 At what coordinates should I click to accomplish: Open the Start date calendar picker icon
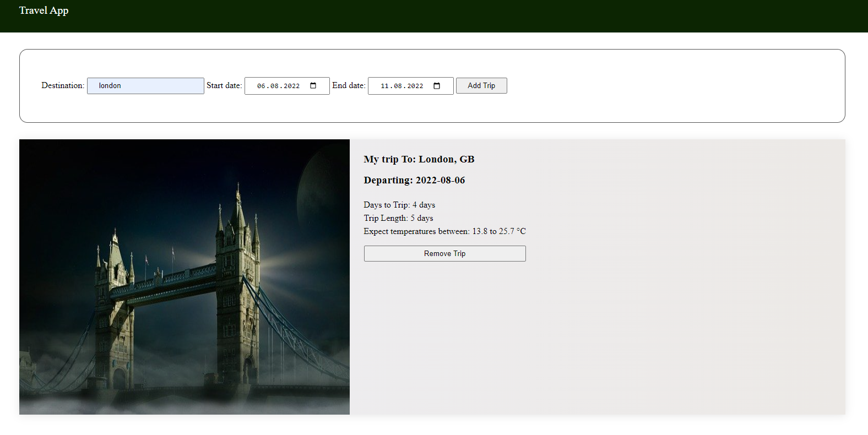[x=313, y=85]
